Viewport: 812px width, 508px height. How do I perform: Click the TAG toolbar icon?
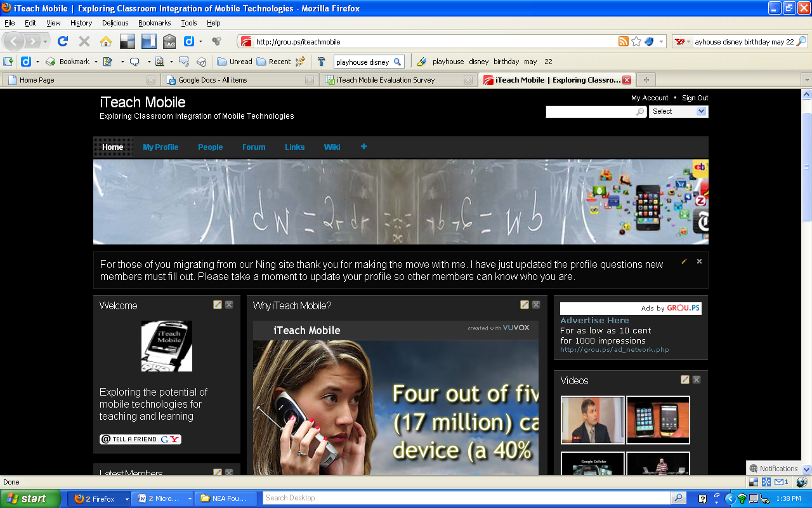[x=169, y=41]
